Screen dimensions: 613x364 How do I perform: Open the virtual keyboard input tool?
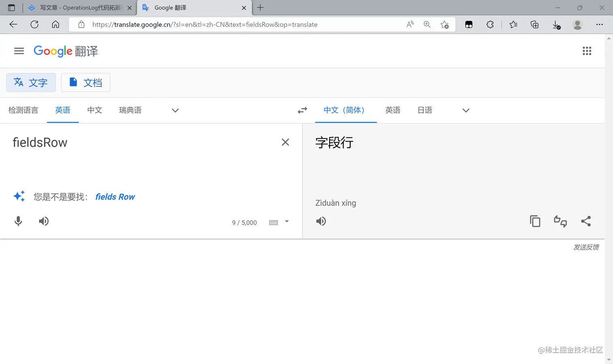pos(274,223)
